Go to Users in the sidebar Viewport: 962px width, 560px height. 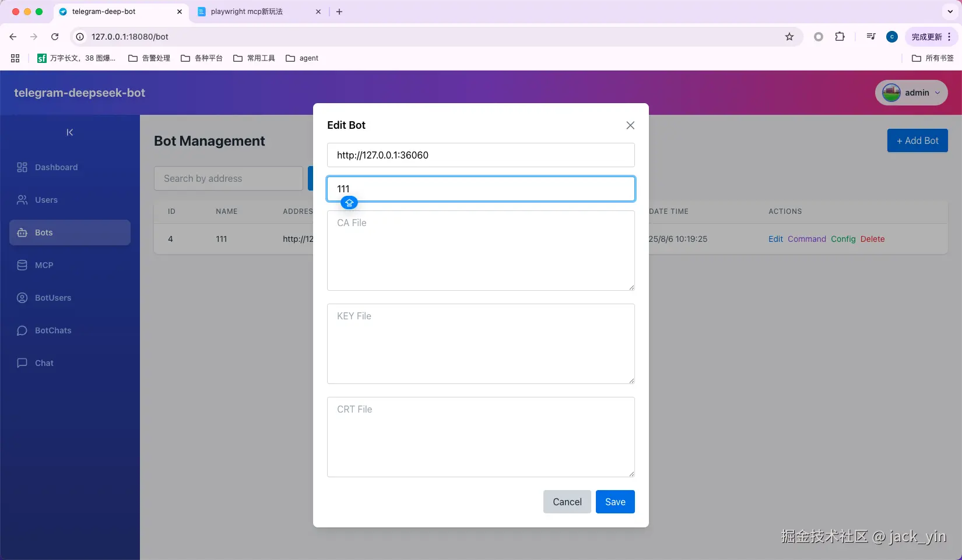(70, 200)
